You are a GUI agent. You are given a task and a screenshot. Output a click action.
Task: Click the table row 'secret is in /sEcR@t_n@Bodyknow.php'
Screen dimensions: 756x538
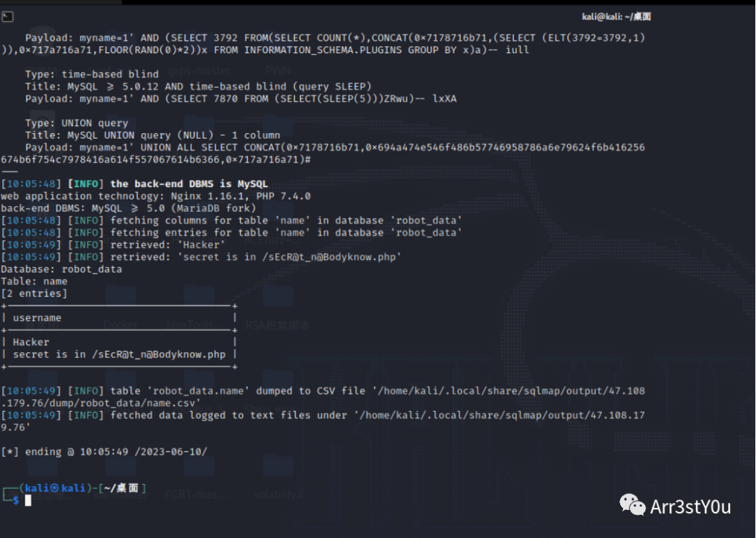pos(119,354)
